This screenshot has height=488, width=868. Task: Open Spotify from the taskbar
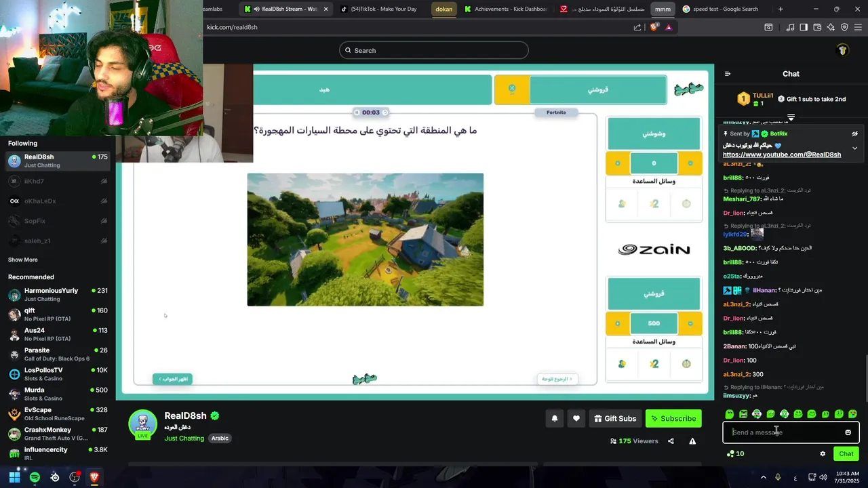point(35,477)
